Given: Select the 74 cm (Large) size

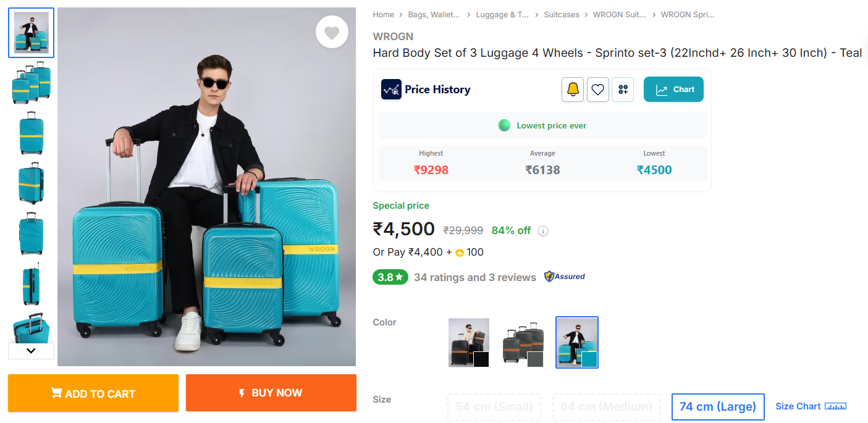Looking at the screenshot, I should point(718,407).
